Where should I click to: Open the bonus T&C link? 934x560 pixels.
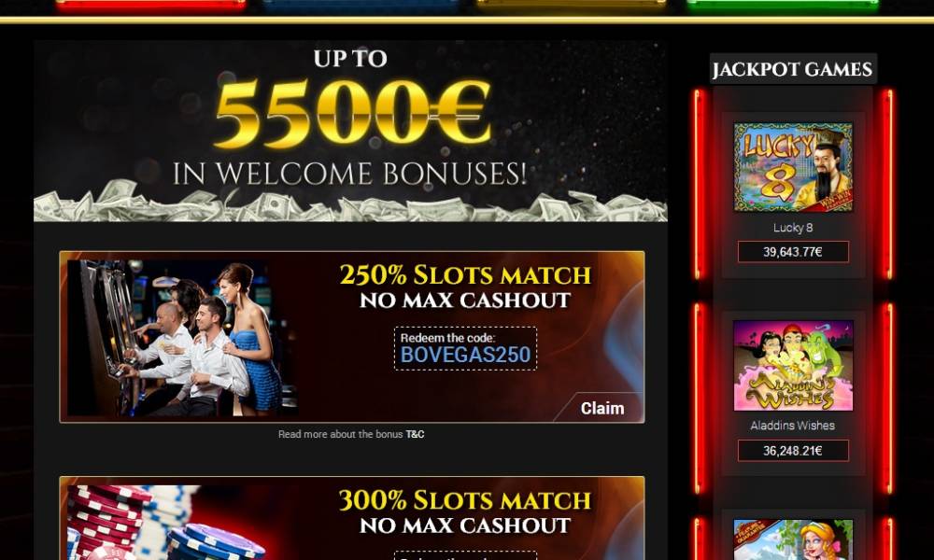(416, 434)
